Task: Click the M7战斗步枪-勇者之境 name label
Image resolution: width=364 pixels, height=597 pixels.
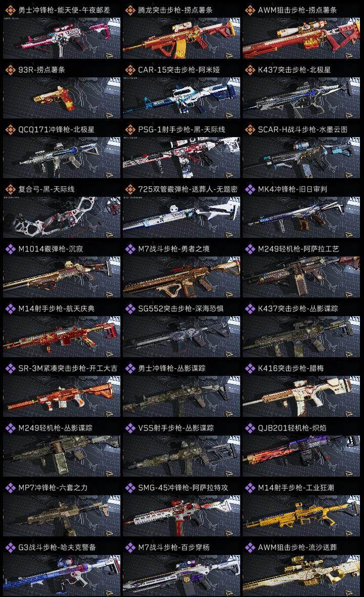Action: [173, 249]
